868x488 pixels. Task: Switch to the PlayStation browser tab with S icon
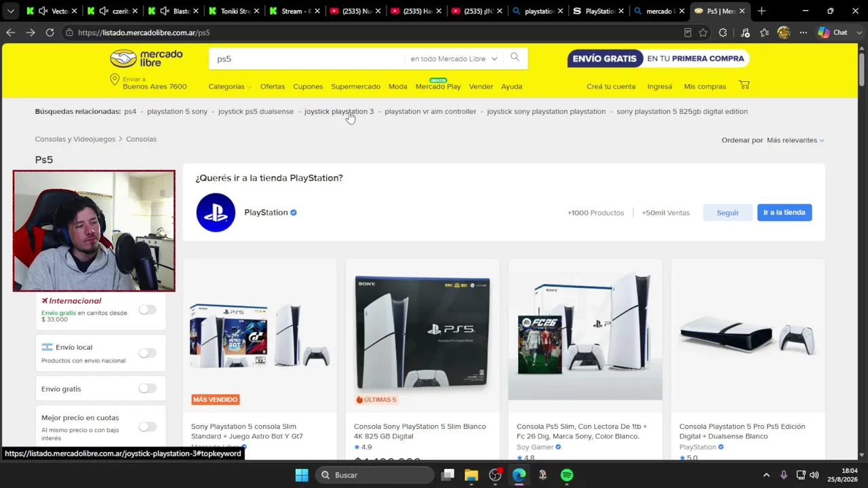coord(599,11)
